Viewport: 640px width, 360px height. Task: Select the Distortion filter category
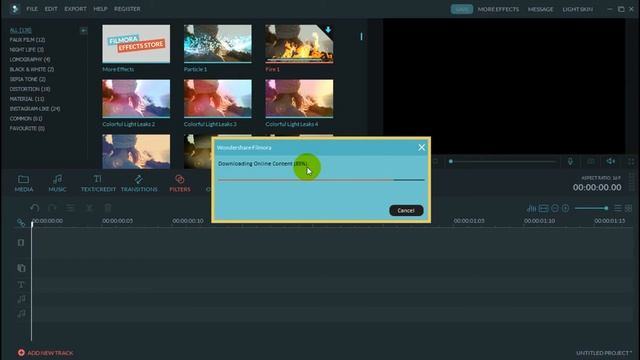[x=30, y=89]
